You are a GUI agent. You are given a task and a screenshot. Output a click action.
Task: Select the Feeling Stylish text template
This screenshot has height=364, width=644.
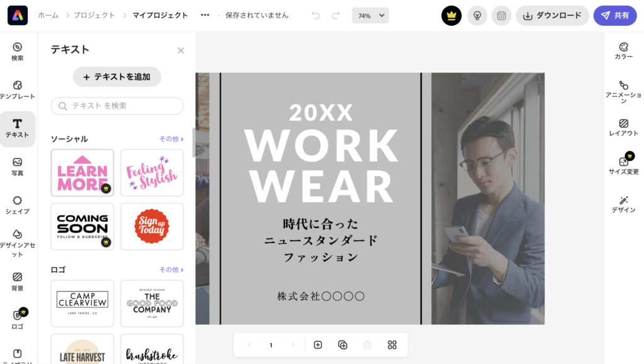tap(152, 173)
